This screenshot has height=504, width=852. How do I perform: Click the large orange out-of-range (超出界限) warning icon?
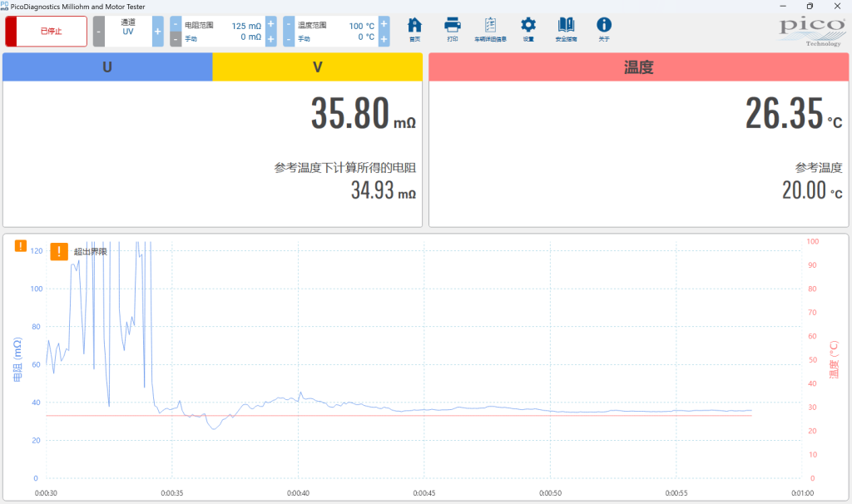pyautogui.click(x=59, y=251)
